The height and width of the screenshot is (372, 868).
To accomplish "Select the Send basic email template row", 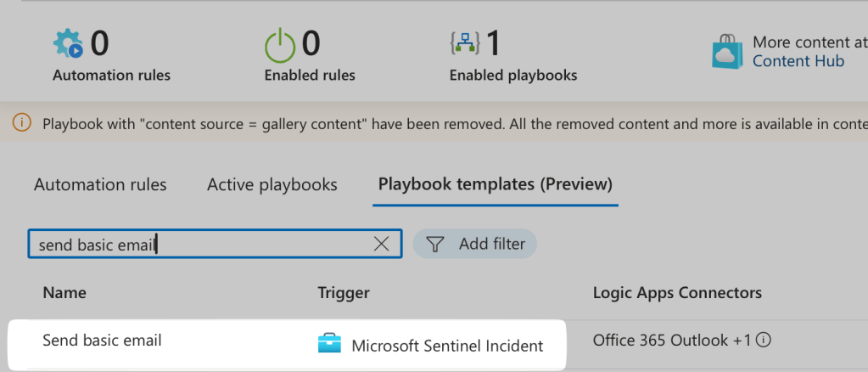I will click(x=103, y=341).
